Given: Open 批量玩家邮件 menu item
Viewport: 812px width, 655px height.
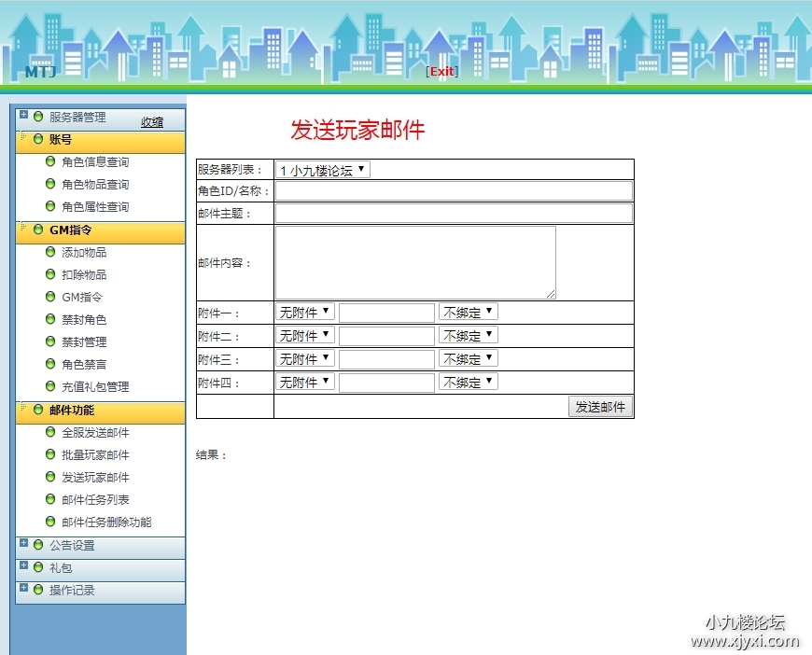Looking at the screenshot, I should (95, 455).
